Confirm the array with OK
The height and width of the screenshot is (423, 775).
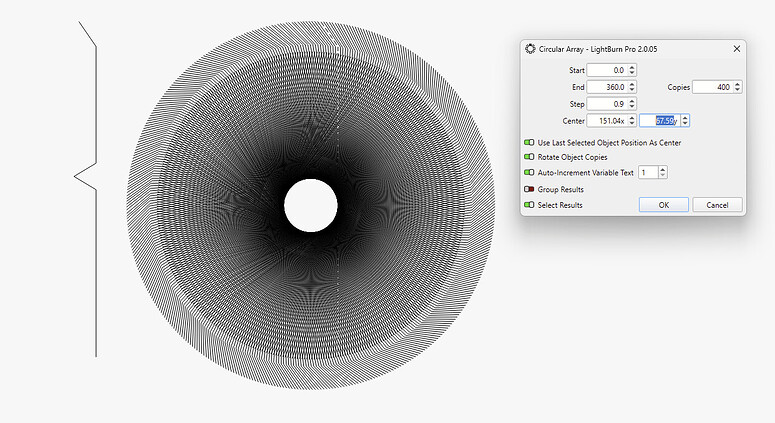pyautogui.click(x=664, y=205)
